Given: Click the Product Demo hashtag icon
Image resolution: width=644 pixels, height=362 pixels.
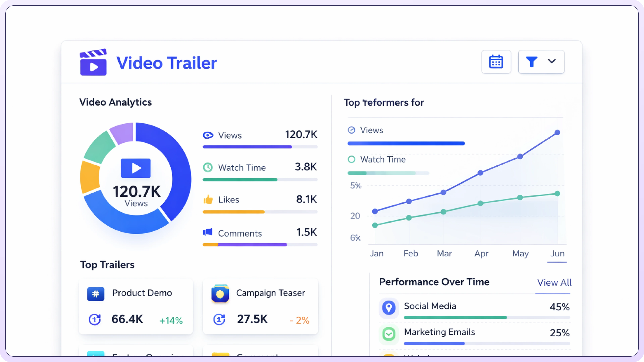Looking at the screenshot, I should pyautogui.click(x=96, y=294).
